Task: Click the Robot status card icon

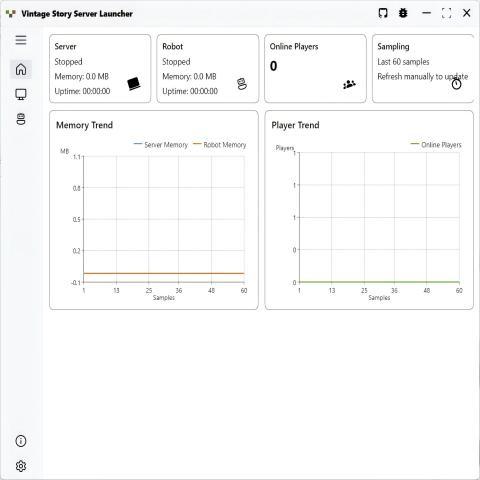Action: [x=242, y=84]
